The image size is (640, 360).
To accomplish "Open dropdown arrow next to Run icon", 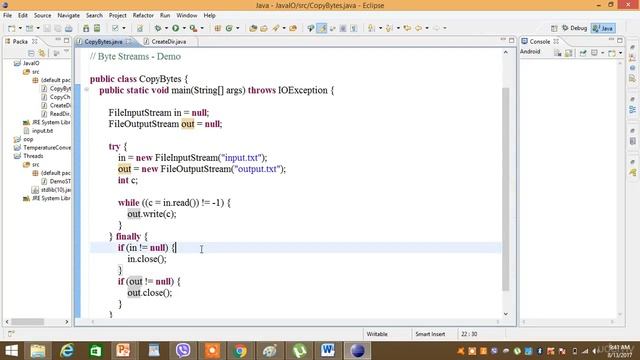I will pos(184,28).
